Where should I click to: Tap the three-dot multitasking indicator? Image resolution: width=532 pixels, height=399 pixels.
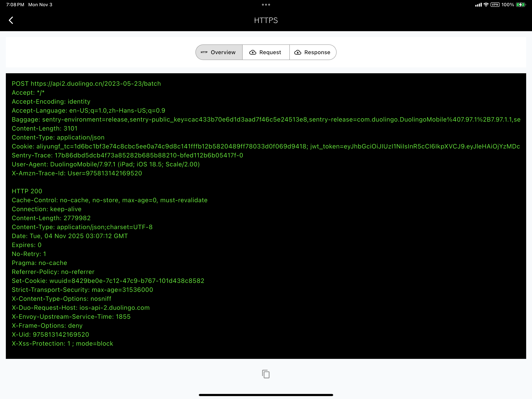(x=266, y=4)
